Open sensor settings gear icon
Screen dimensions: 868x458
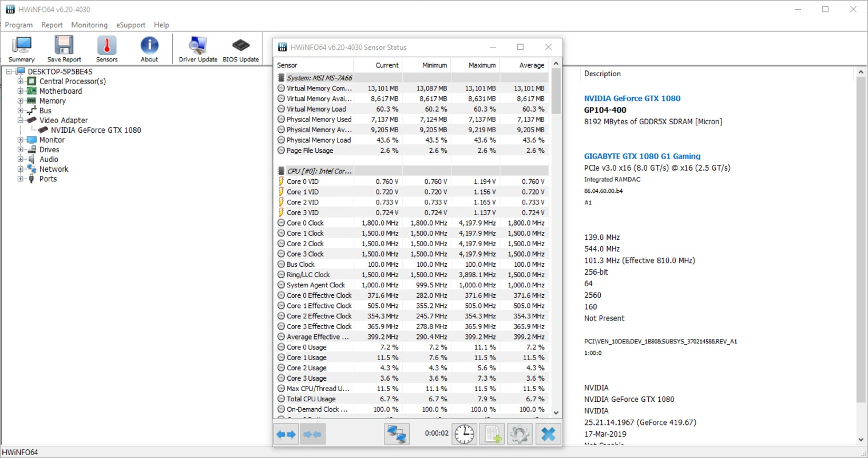(x=520, y=435)
